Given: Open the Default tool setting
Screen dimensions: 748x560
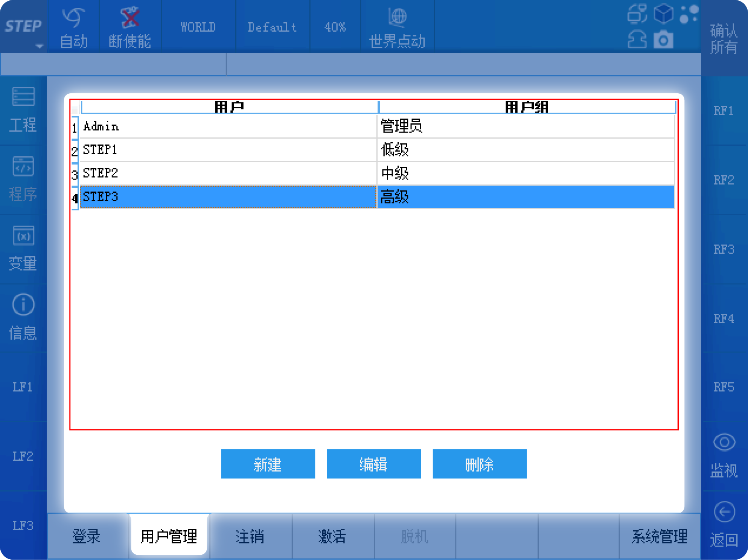Looking at the screenshot, I should point(272,27).
